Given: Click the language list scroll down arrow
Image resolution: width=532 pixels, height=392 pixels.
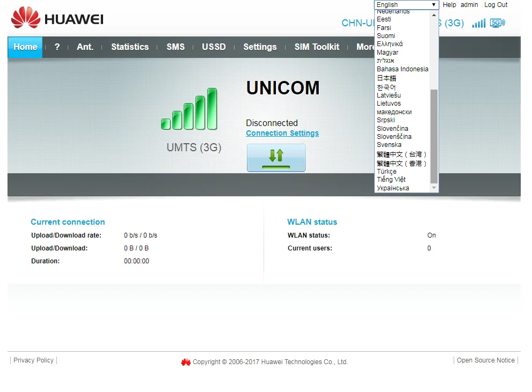Looking at the screenshot, I should pyautogui.click(x=434, y=188).
